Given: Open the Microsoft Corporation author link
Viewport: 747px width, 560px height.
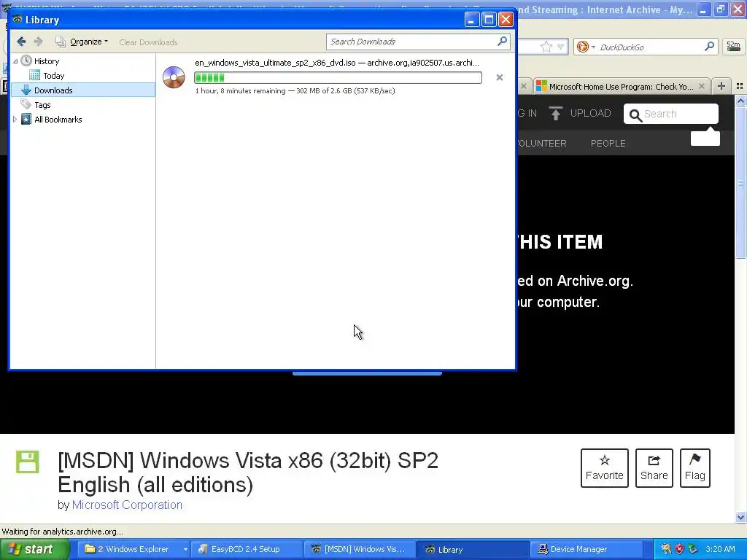Looking at the screenshot, I should tap(127, 505).
